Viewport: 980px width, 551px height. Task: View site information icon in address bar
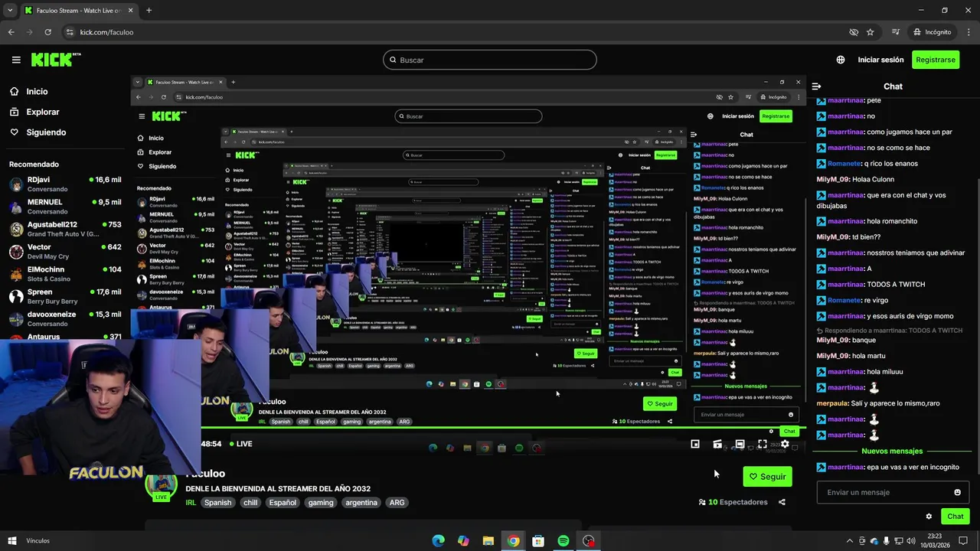click(x=70, y=32)
